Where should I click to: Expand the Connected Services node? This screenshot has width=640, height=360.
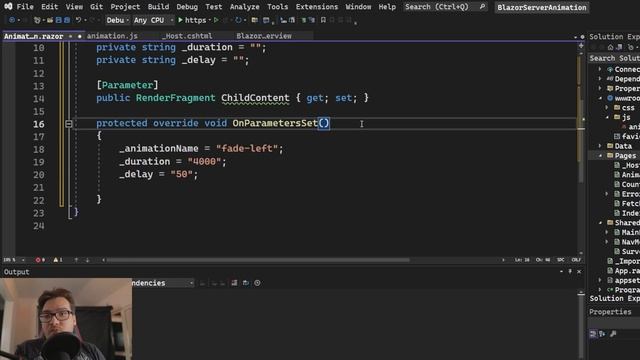point(600,69)
